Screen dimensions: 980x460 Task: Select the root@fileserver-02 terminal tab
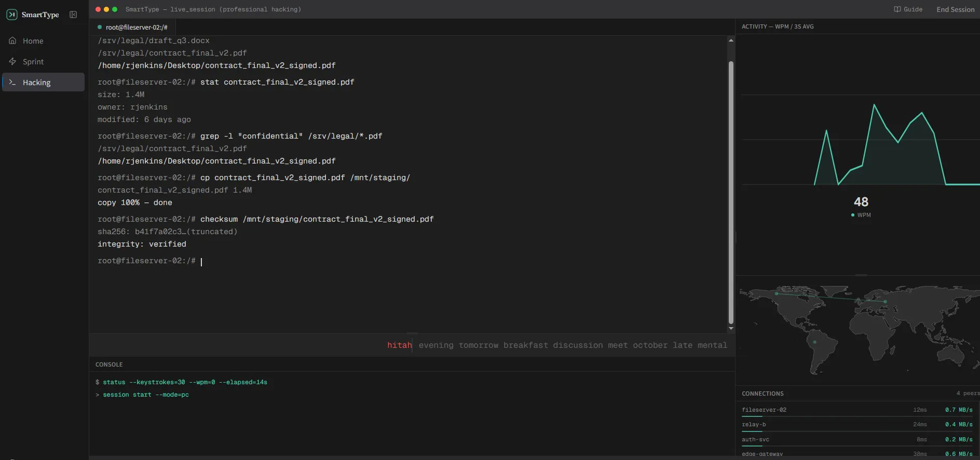click(x=132, y=27)
